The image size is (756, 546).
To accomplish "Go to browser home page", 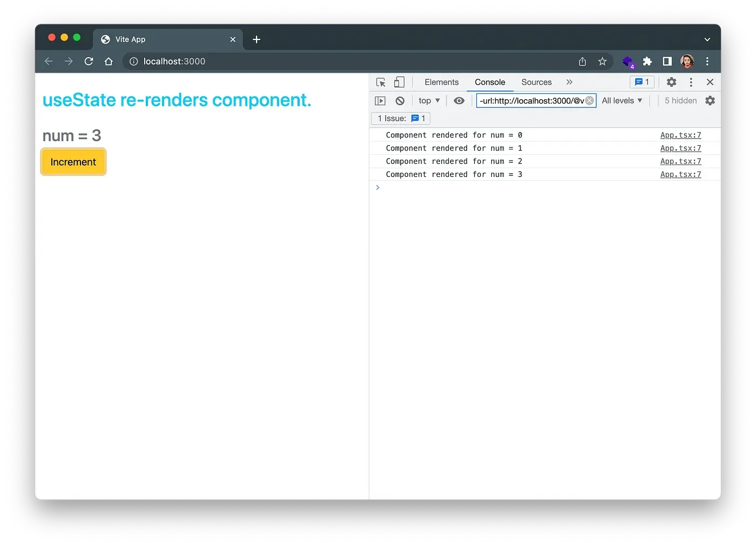I will pos(109,62).
